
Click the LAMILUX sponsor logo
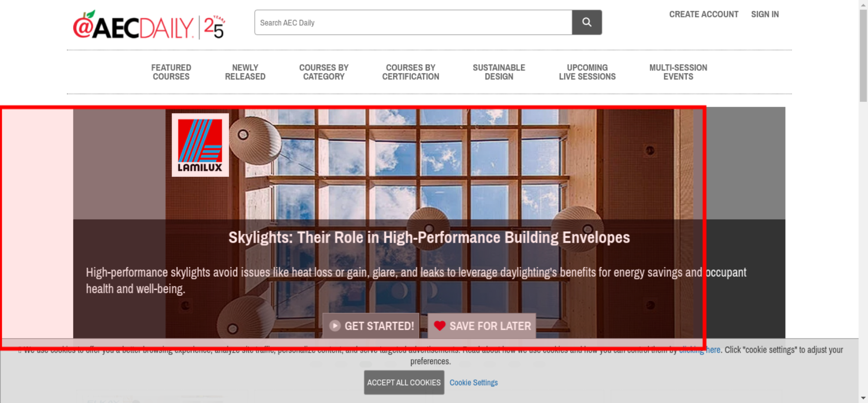coord(200,145)
